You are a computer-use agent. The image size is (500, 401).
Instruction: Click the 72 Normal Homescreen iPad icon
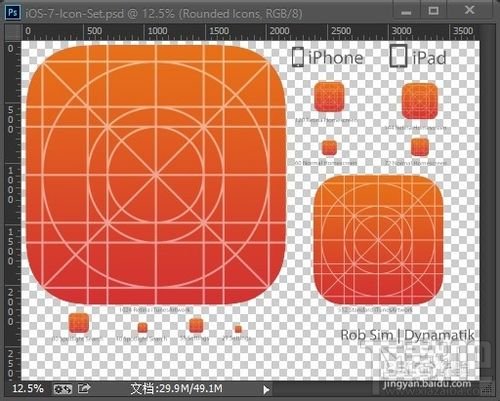pyautogui.click(x=420, y=147)
